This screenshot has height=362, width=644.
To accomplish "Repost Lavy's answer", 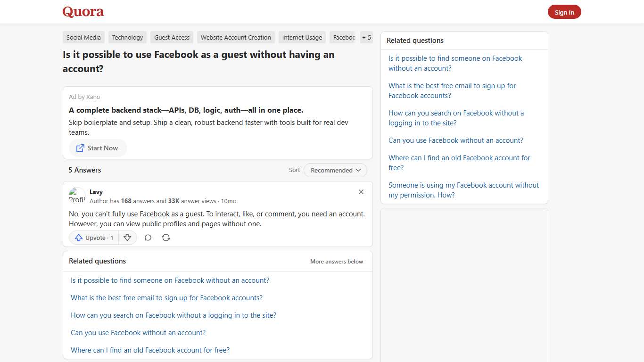I will (x=165, y=238).
